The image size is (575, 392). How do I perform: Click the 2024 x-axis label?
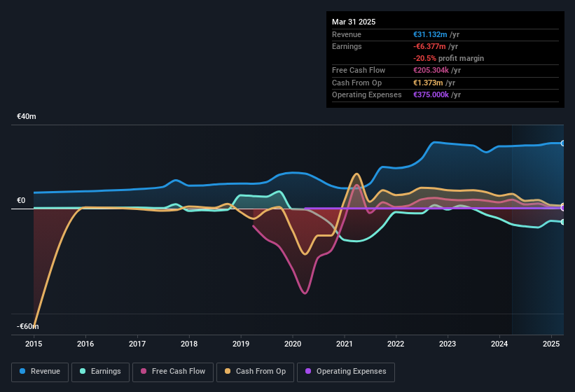click(499, 344)
